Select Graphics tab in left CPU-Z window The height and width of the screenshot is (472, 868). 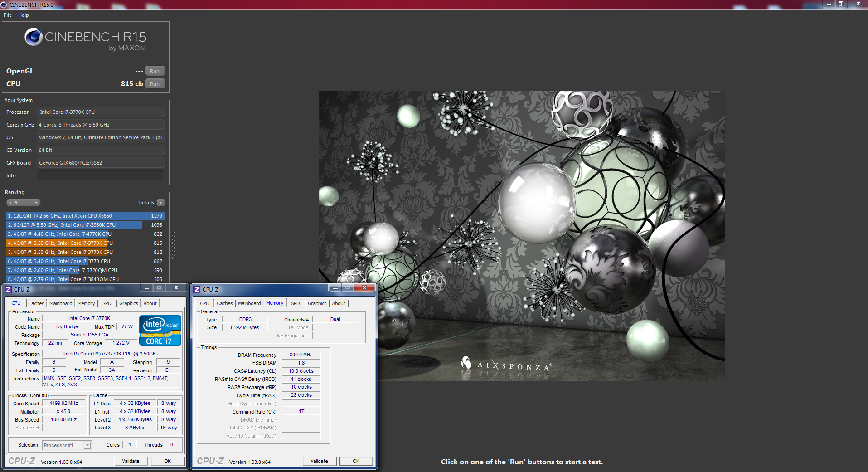point(129,303)
